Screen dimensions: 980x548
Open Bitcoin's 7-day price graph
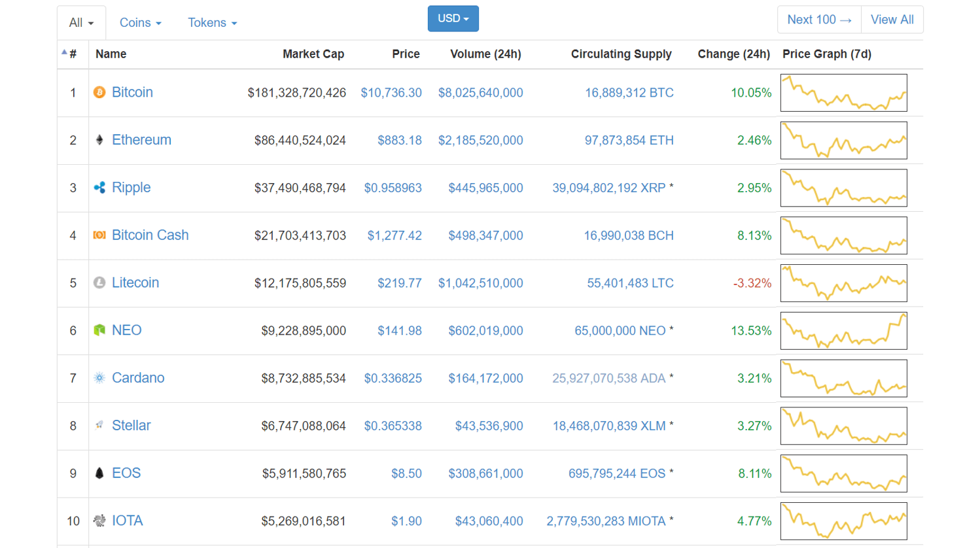pos(844,93)
